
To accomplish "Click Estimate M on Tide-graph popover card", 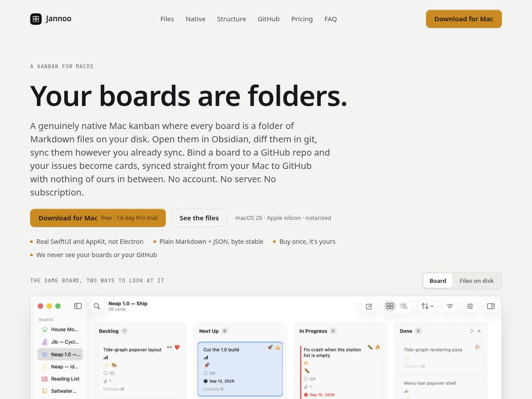I will click(x=113, y=389).
